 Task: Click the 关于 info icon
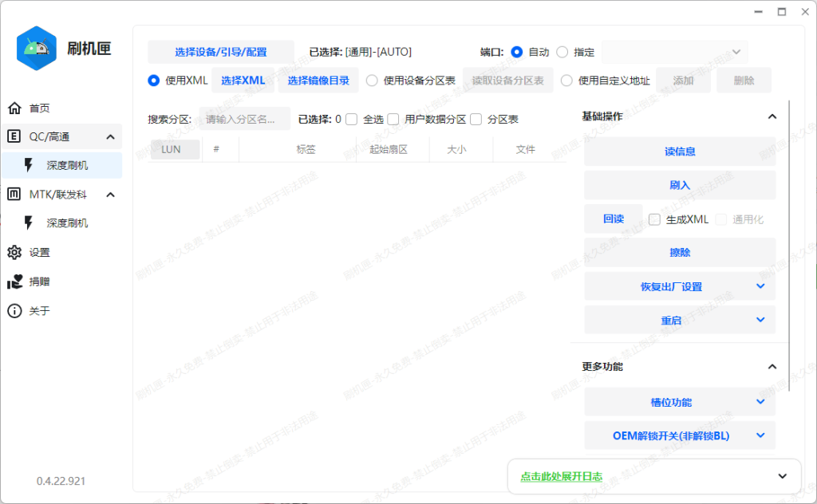tap(14, 311)
